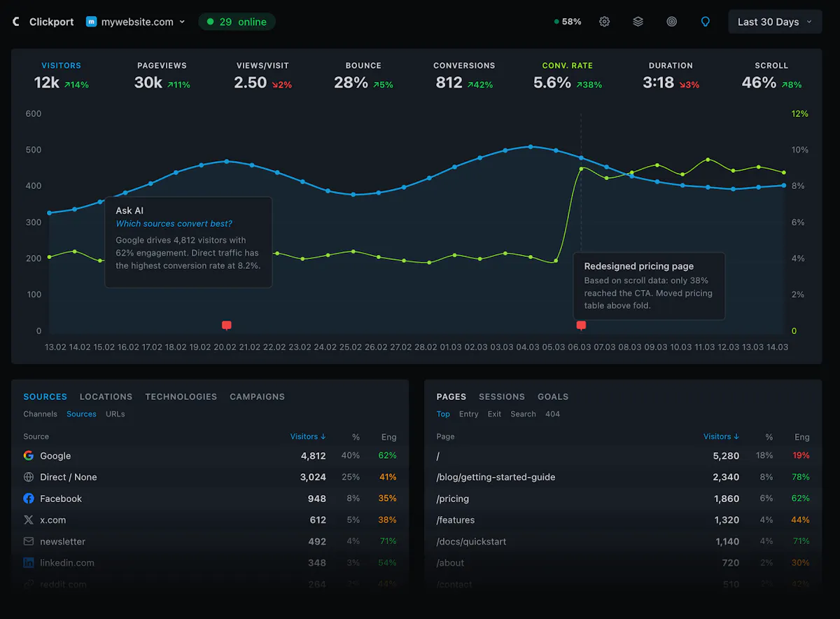Toggle the Visitors metric on the chart

pos(62,76)
